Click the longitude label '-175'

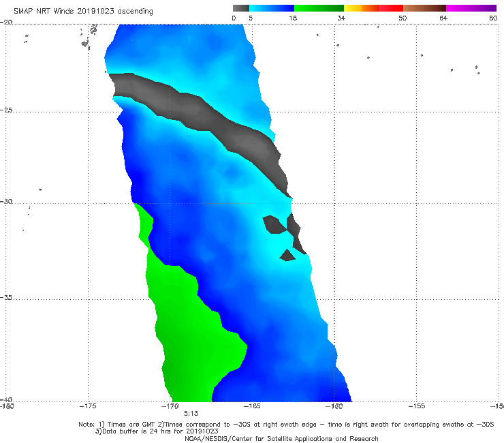[x=88, y=406]
